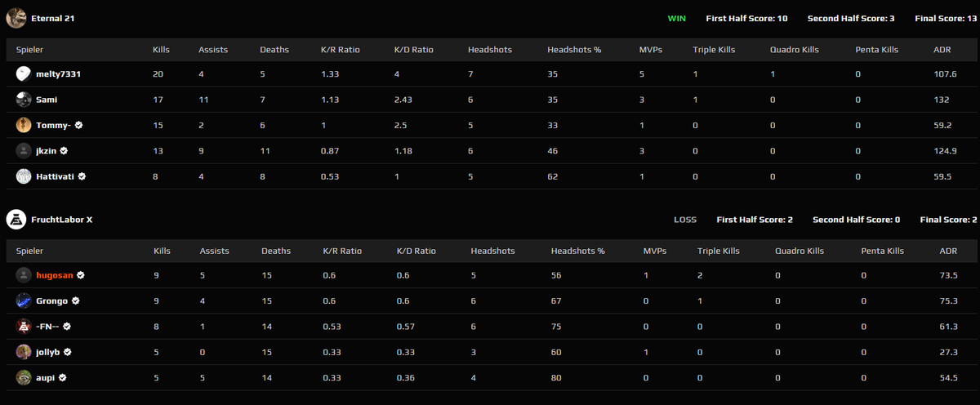Open aupi player profile link
Image resolution: width=980 pixels, height=405 pixels.
(x=46, y=377)
